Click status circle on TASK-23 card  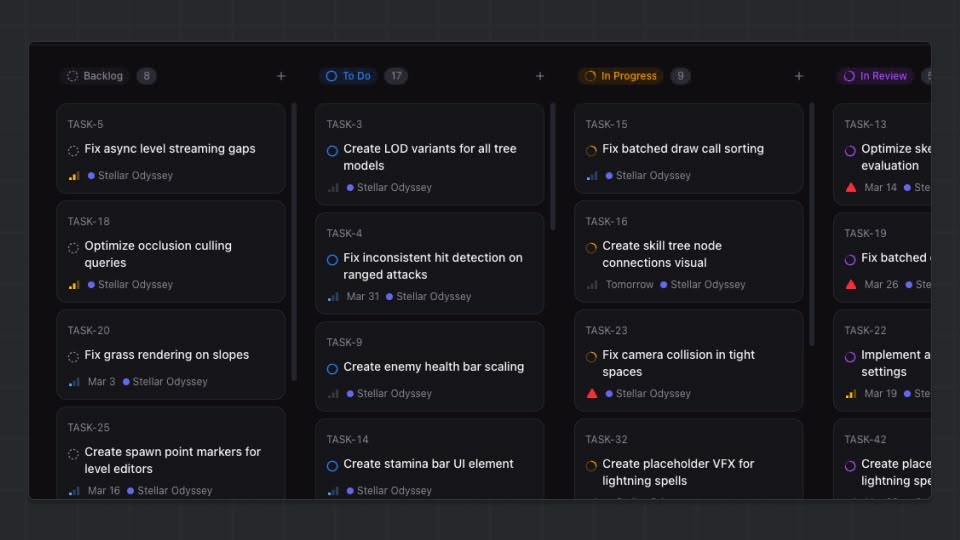(x=591, y=356)
